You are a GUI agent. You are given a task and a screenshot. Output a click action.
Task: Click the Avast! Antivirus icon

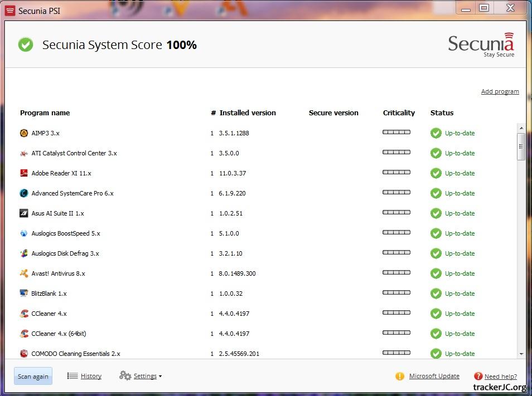pyautogui.click(x=24, y=273)
